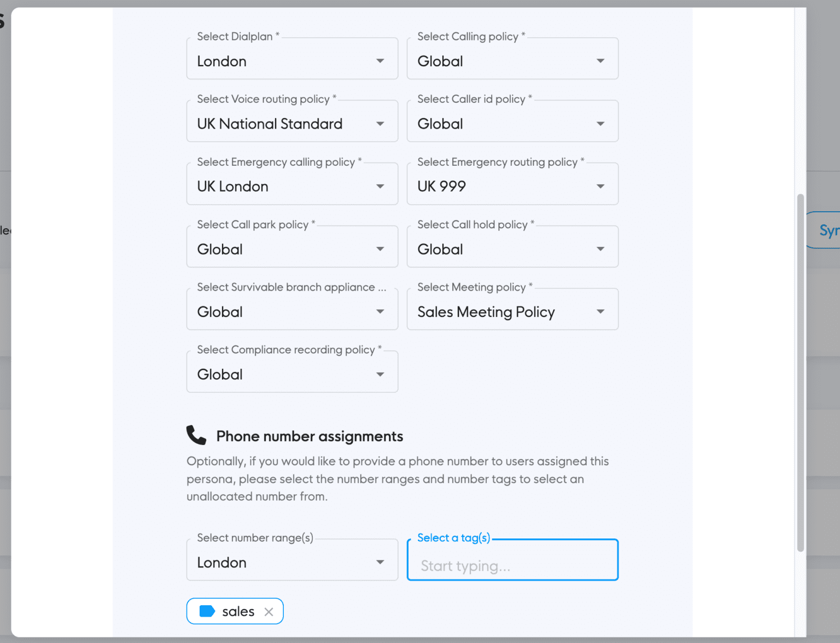Click the blue tag icon on the sales chip
The image size is (840, 643).
click(x=208, y=611)
